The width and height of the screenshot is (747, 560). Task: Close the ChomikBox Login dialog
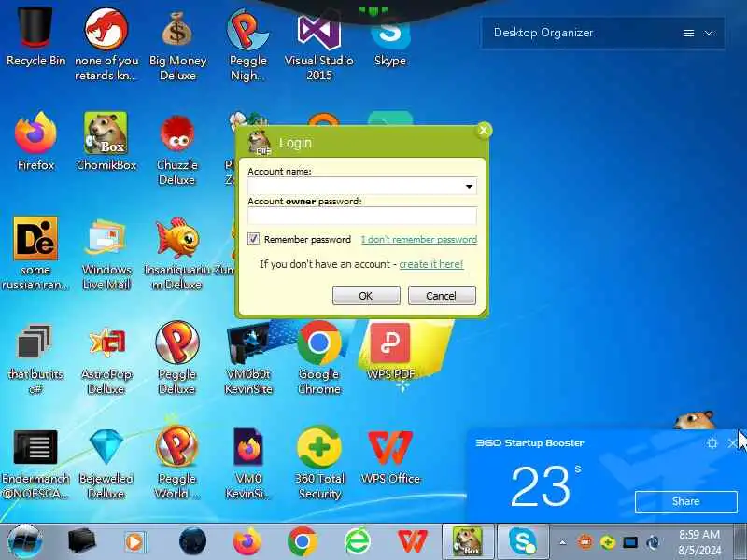484,130
